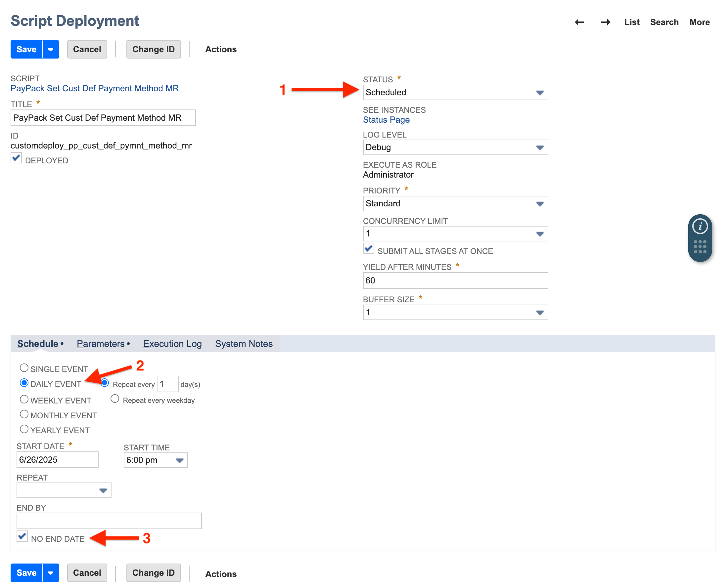Click the Change ID button
Image resolution: width=726 pixels, height=588 pixels.
point(153,49)
